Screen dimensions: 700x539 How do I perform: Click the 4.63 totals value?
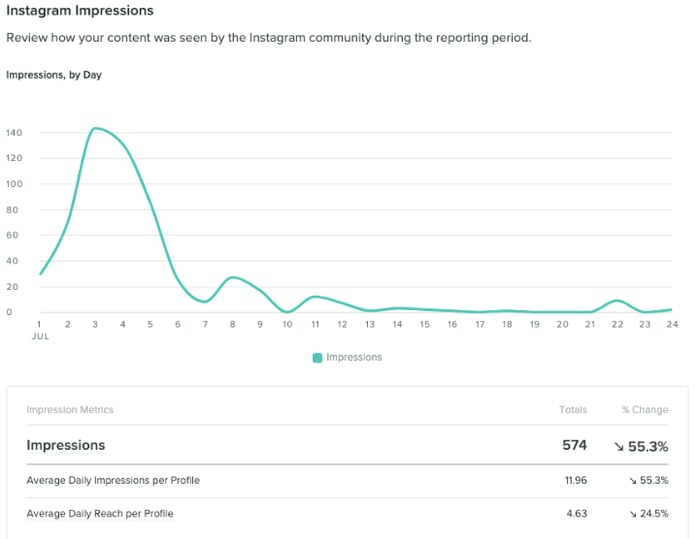(x=577, y=514)
